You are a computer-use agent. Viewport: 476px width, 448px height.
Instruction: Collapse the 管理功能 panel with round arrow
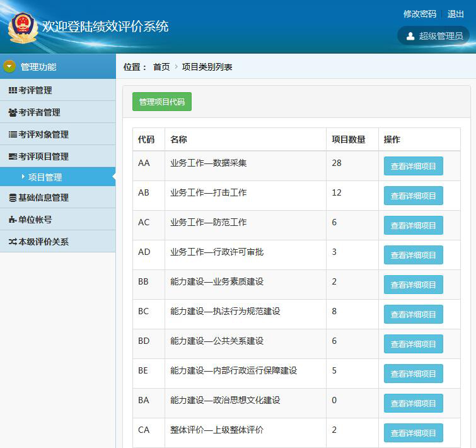pos(9,66)
